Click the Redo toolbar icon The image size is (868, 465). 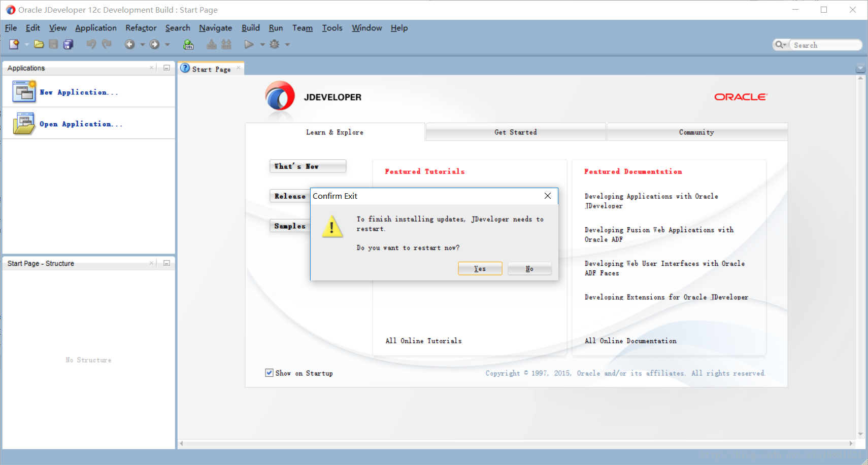[x=107, y=45]
